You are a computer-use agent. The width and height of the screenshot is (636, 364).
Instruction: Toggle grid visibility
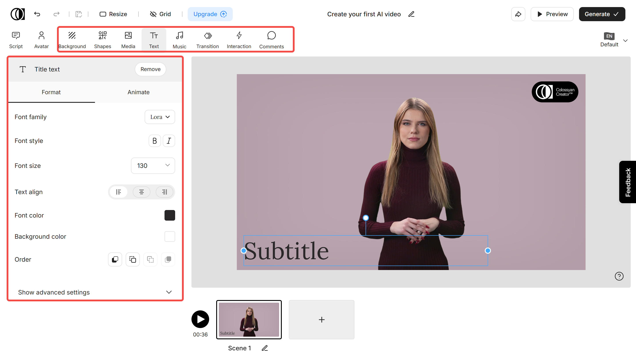pyautogui.click(x=160, y=14)
